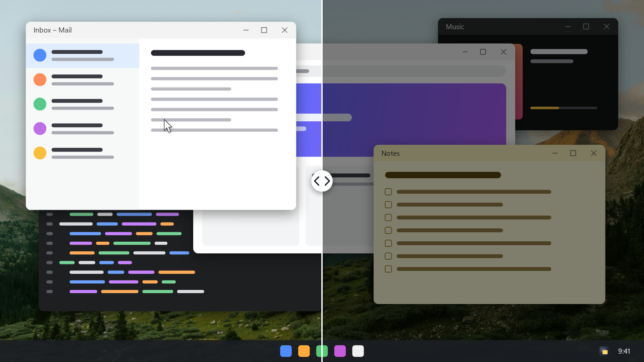The width and height of the screenshot is (644, 362).
Task: Click the system tray icon beside clock
Action: [604, 351]
